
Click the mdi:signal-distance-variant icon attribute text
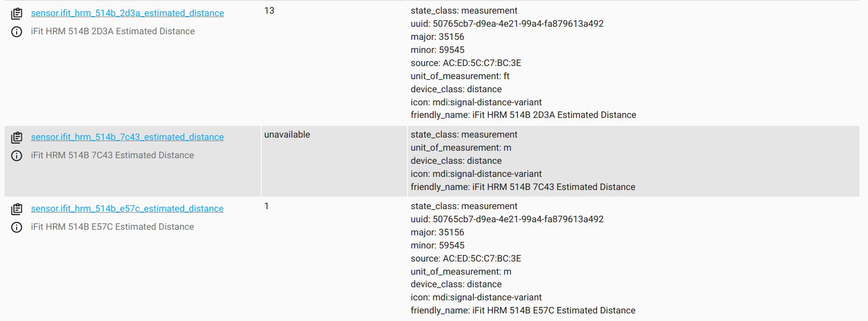[476, 102]
